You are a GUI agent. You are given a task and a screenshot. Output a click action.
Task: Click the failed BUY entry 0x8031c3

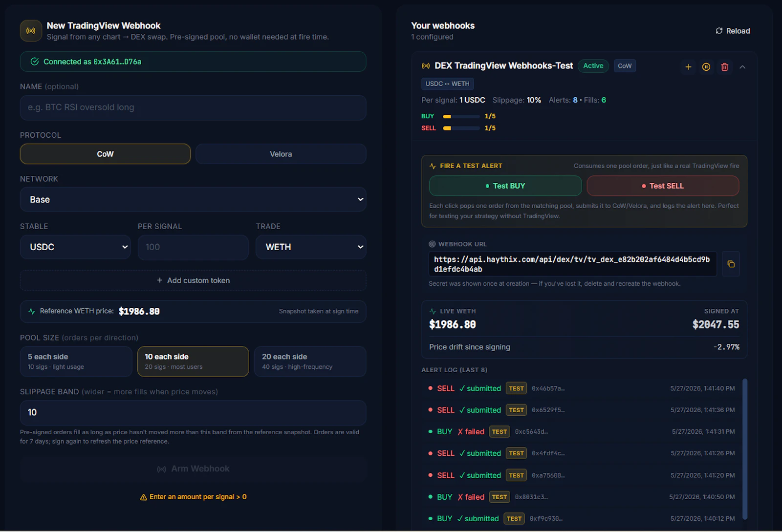pyautogui.click(x=582, y=497)
